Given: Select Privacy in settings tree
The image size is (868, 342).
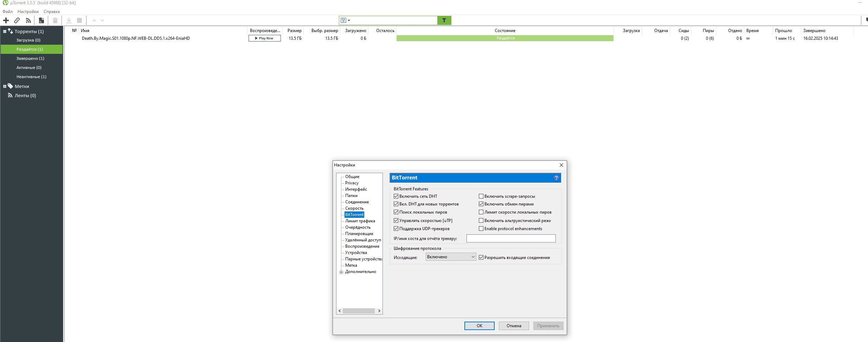Looking at the screenshot, I should tap(352, 183).
